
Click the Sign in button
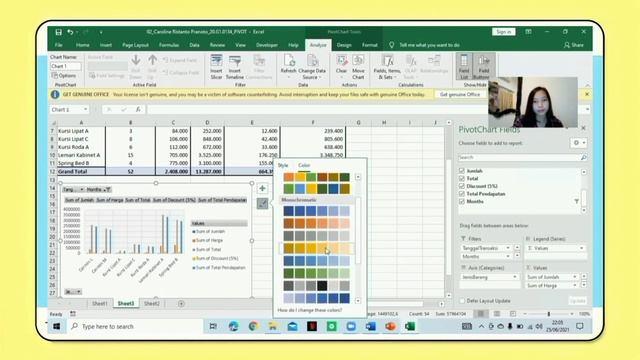click(x=504, y=32)
